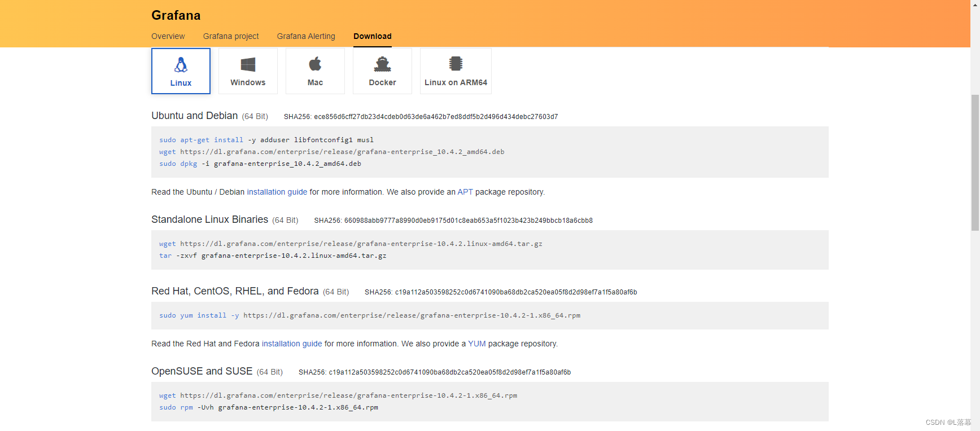Follow the APT package repository link
Viewport: 980px width, 431px height.
465,192
